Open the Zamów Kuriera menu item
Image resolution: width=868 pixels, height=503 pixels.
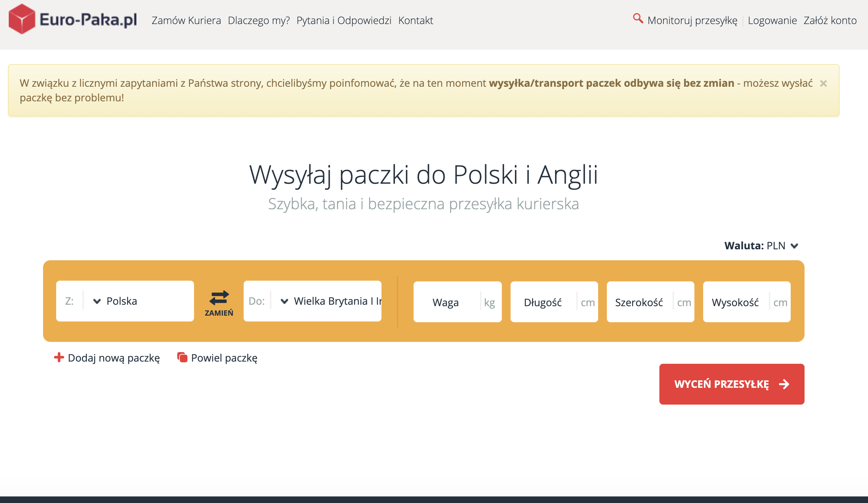pos(186,20)
